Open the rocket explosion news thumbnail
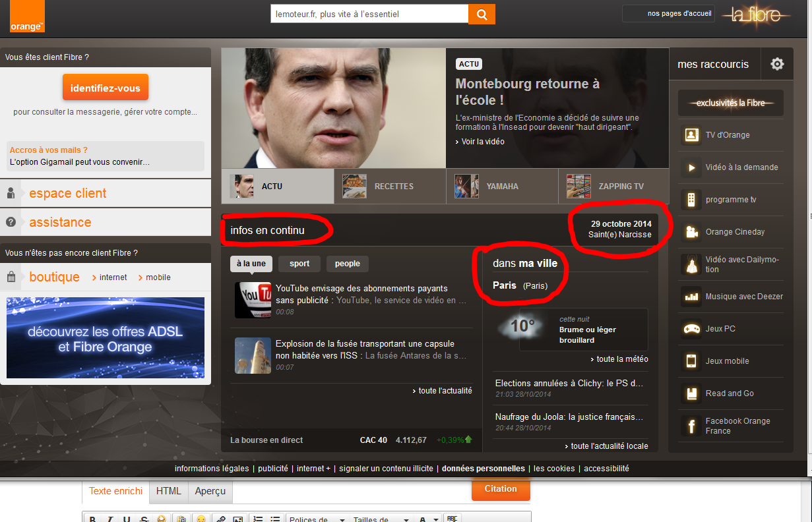 [x=253, y=356]
